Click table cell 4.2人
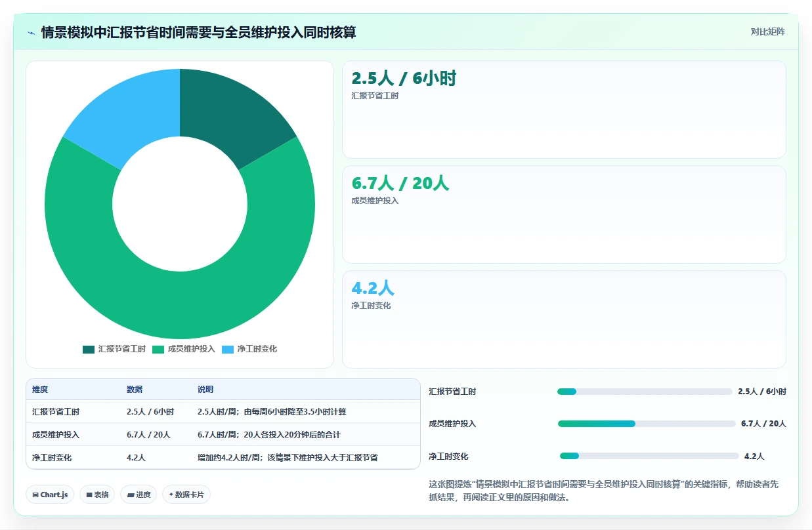Viewport: 812px width, 530px height. tap(137, 458)
